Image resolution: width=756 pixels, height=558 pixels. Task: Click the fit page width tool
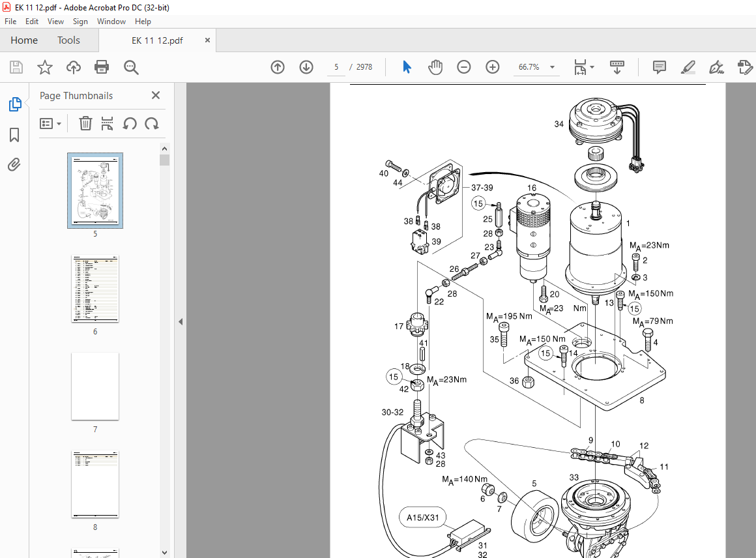[581, 67]
